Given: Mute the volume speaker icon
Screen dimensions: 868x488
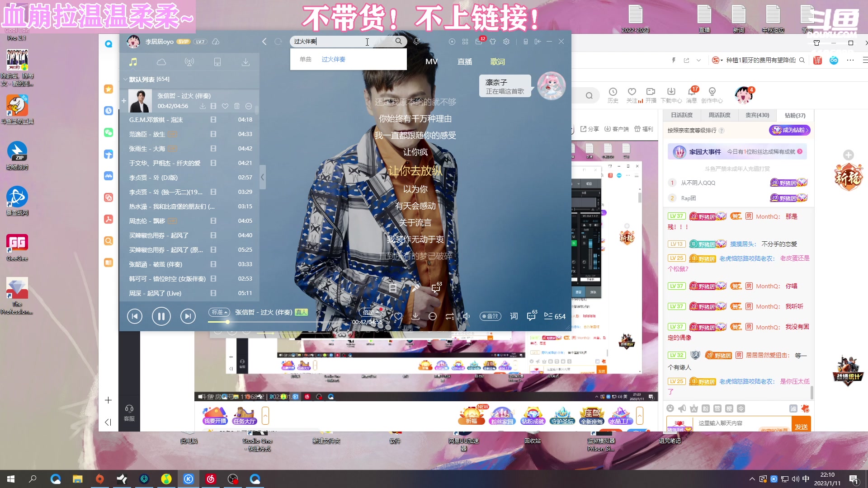Looking at the screenshot, I should pos(467,316).
